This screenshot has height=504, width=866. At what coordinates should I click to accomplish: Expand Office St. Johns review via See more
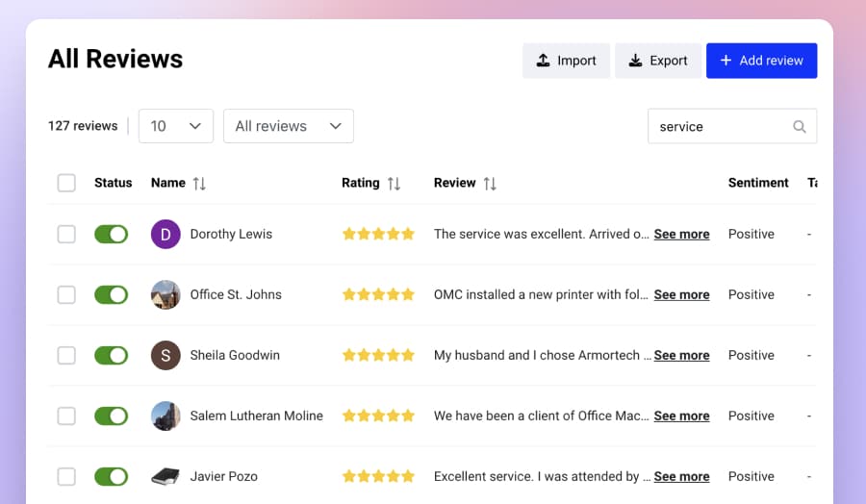click(x=681, y=294)
